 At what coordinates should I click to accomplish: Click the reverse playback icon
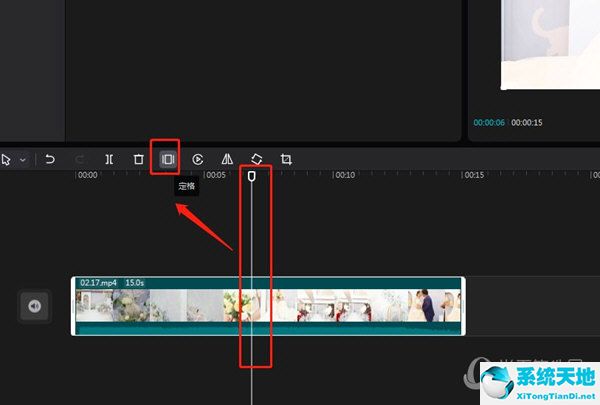click(197, 159)
